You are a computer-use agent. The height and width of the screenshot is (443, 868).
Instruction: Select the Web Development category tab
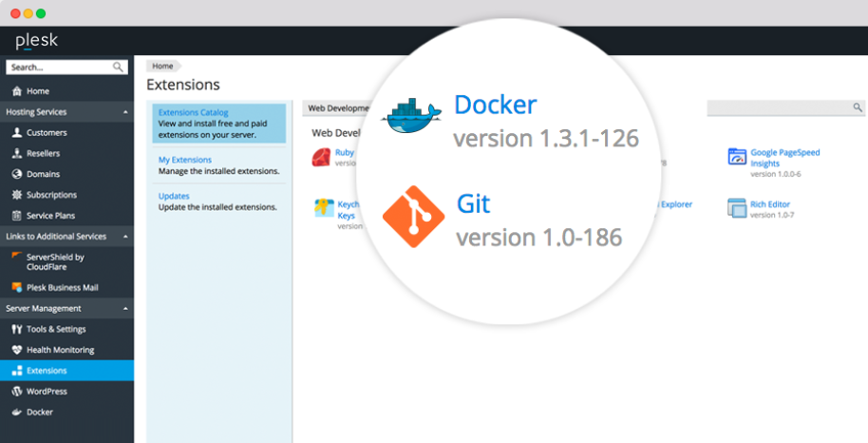338,108
